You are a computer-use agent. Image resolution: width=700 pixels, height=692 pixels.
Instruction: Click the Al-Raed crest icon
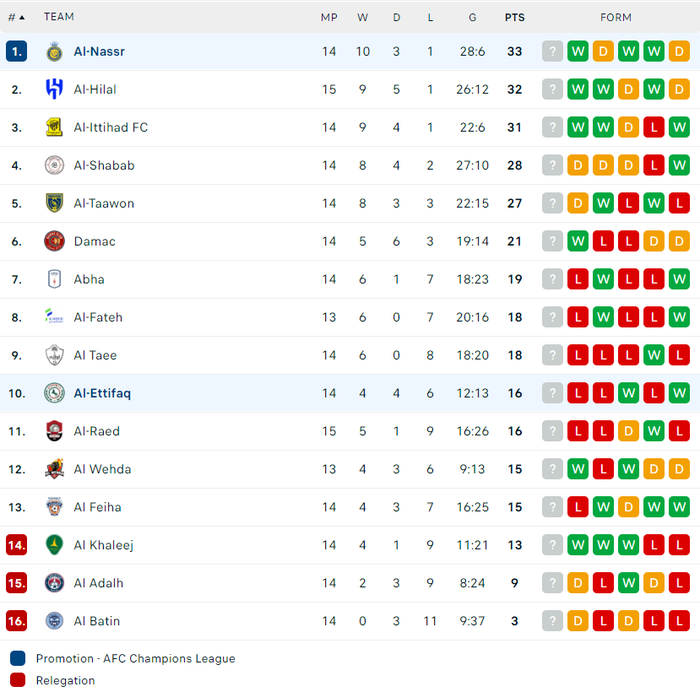[x=54, y=431]
